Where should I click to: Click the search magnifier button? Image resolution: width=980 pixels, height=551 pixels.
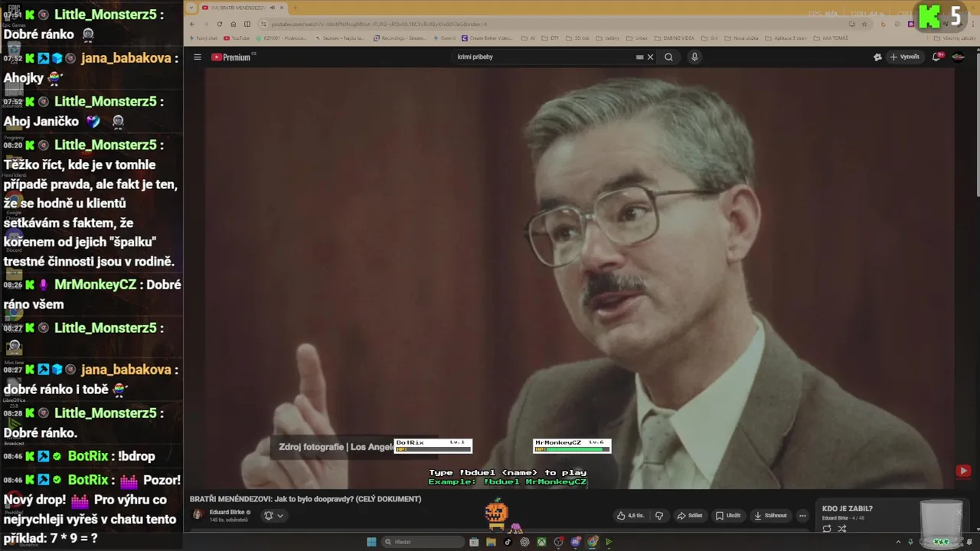pyautogui.click(x=668, y=57)
